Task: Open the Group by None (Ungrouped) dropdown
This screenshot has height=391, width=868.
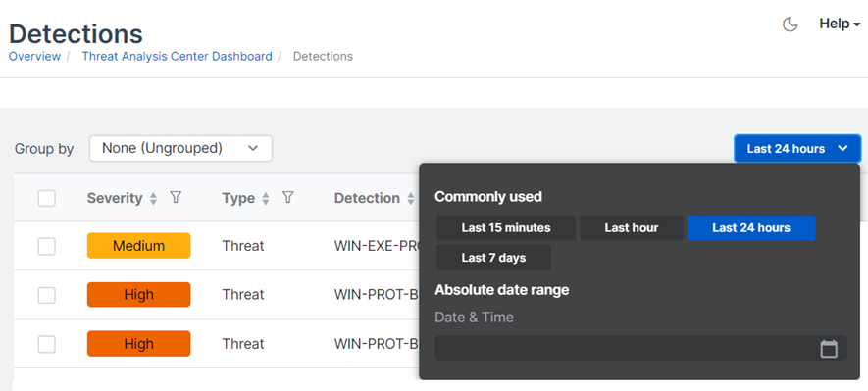Action: 180,148
